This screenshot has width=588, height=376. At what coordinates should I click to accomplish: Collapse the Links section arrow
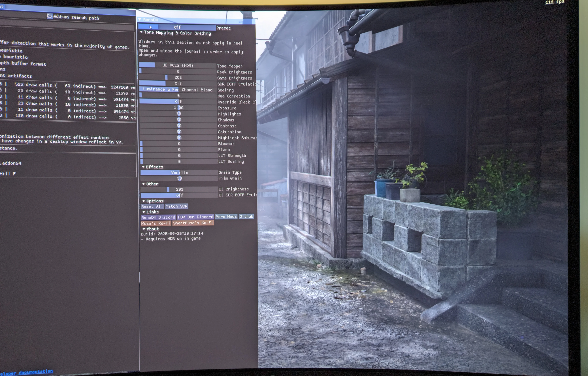coord(144,212)
